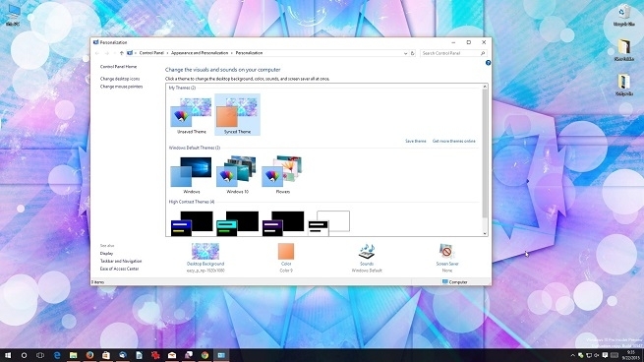Open the Color settings swatch
644x362 pixels.
pos(286,252)
